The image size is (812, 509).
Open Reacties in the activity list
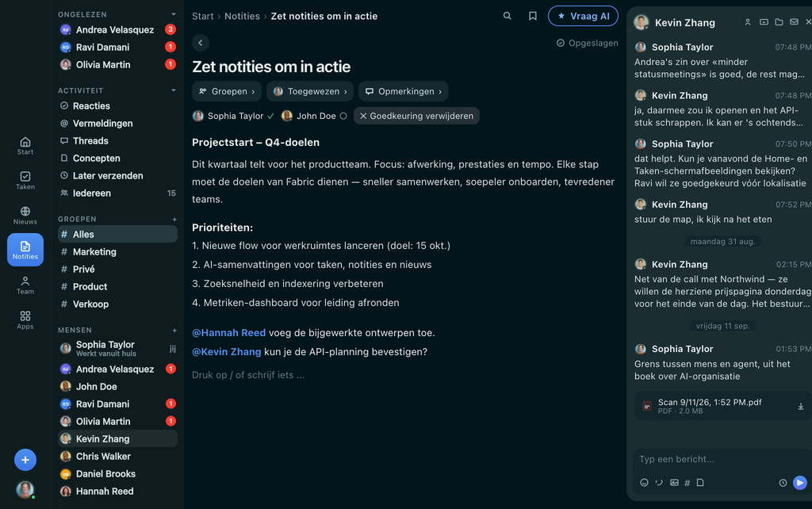click(117, 105)
